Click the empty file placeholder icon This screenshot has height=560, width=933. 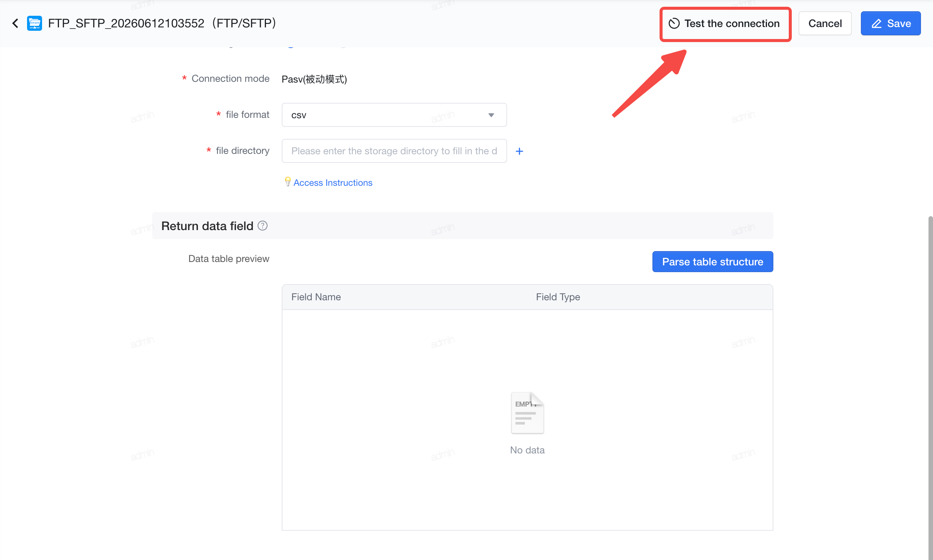pos(527,412)
